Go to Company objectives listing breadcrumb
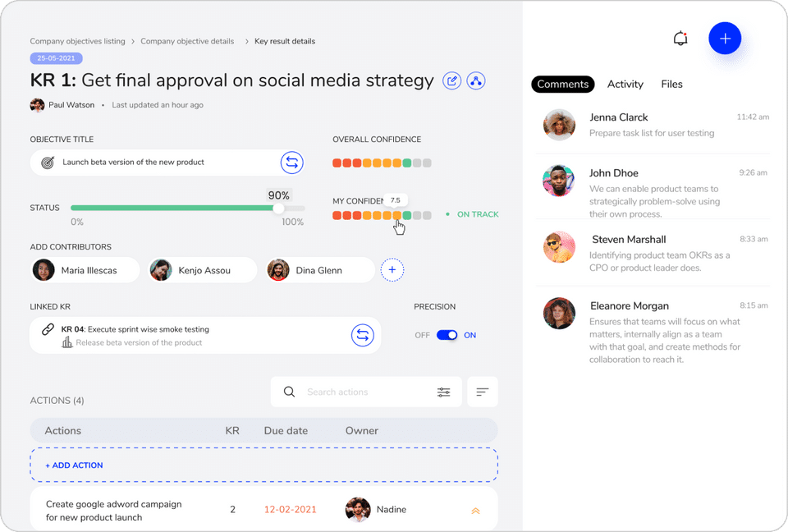The image size is (788, 532). point(77,41)
